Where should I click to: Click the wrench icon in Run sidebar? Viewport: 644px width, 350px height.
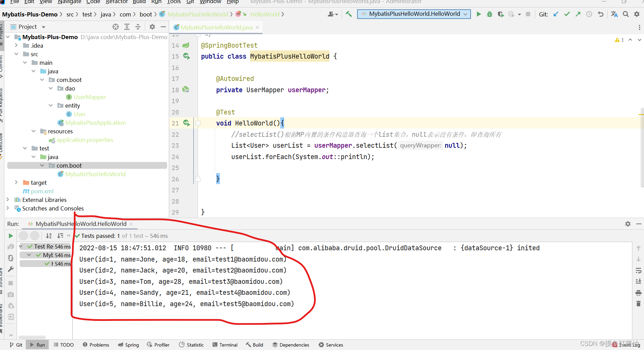[x=11, y=269]
